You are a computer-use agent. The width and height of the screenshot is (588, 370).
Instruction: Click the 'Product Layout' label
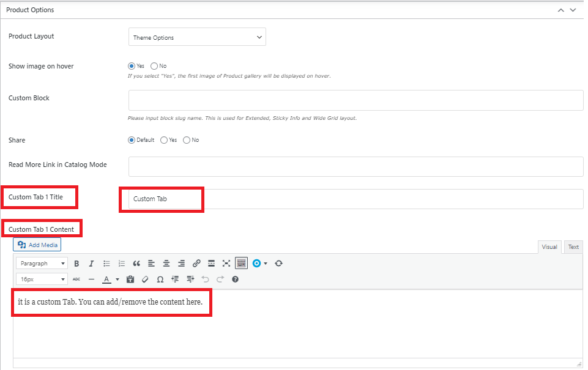(x=31, y=36)
